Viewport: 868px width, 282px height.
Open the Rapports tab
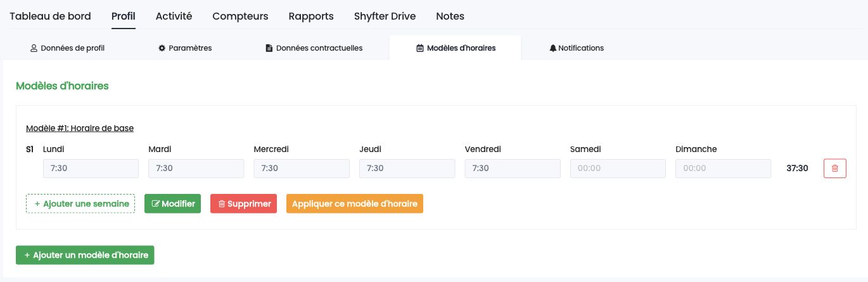[311, 16]
